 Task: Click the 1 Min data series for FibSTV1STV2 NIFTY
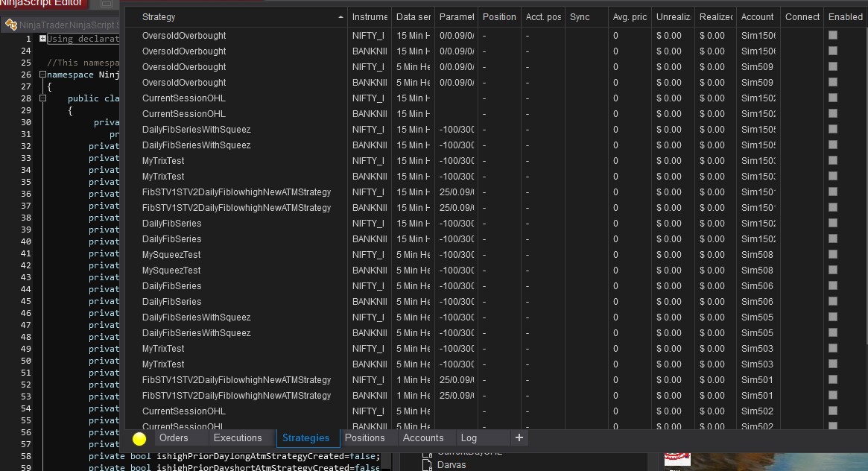[413, 380]
